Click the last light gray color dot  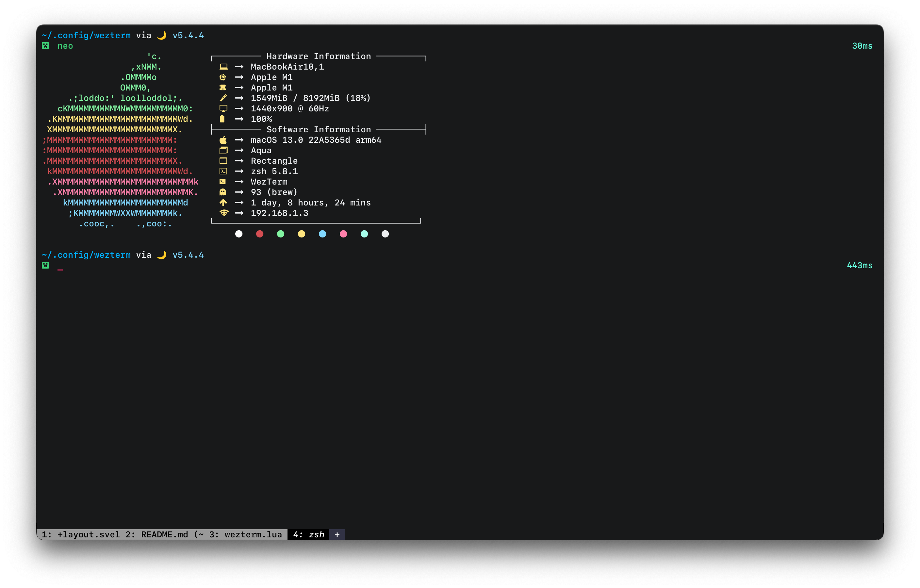point(385,234)
